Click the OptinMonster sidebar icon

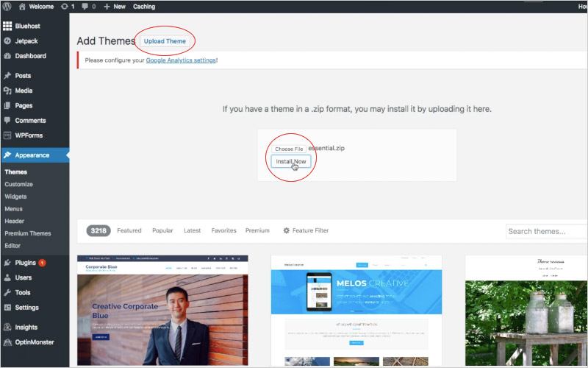pyautogui.click(x=7, y=342)
